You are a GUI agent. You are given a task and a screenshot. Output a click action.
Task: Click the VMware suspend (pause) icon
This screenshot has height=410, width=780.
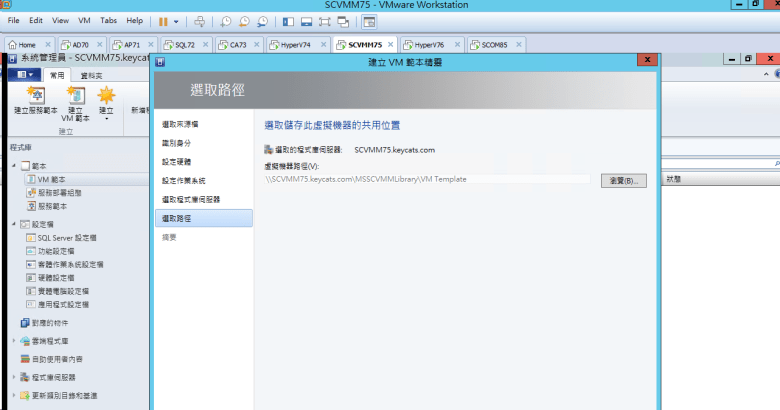point(162,20)
